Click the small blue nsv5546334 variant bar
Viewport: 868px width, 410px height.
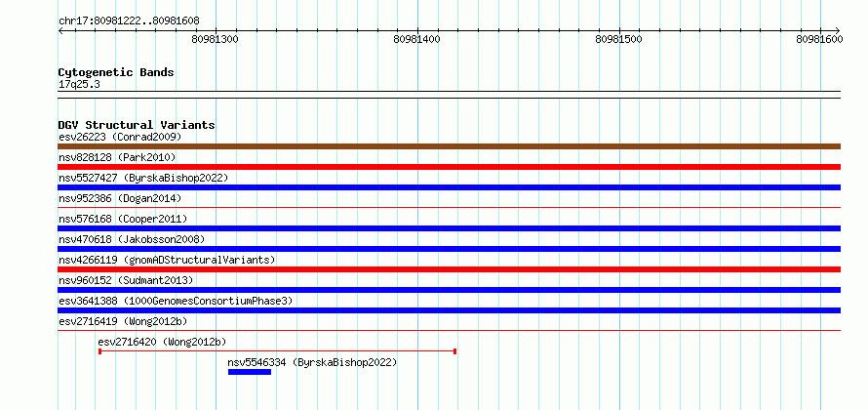pos(250,372)
